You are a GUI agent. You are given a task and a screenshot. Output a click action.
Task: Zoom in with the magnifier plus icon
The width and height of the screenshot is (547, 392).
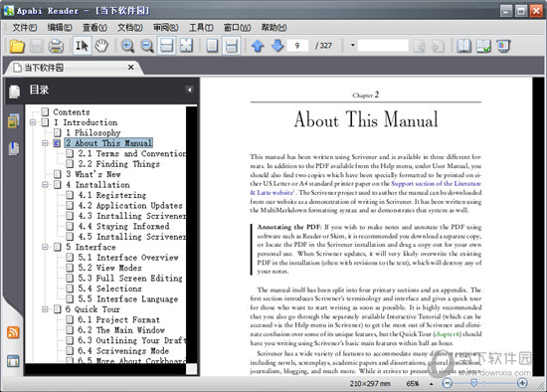coord(127,46)
